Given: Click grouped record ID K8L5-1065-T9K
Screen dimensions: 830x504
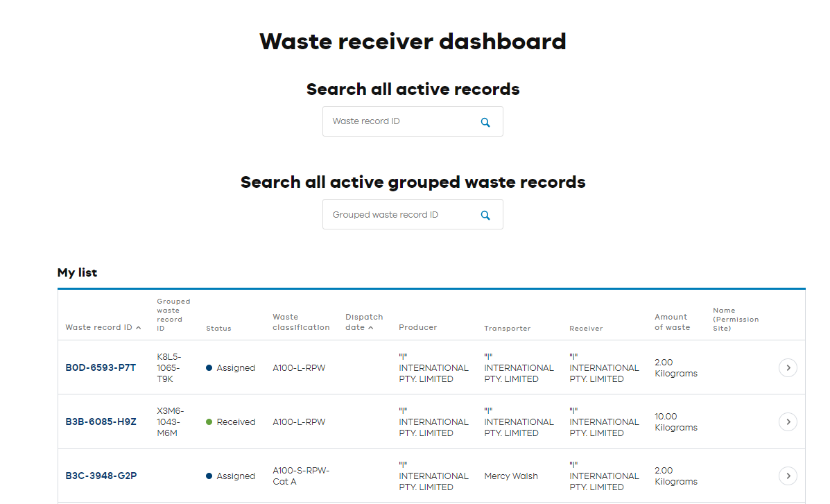Looking at the screenshot, I should pos(169,367).
